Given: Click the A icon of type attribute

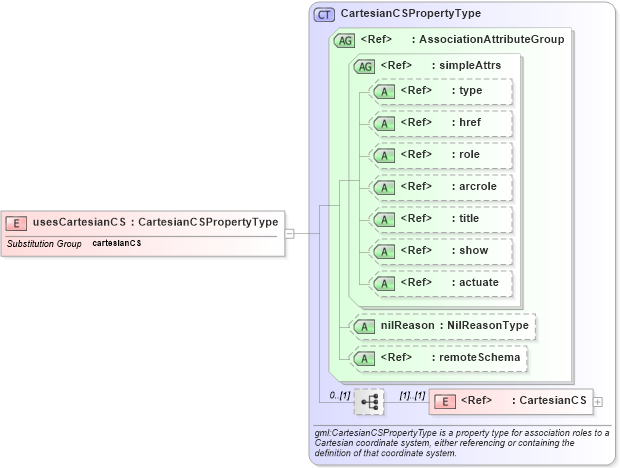Looking at the screenshot, I should point(384,92).
